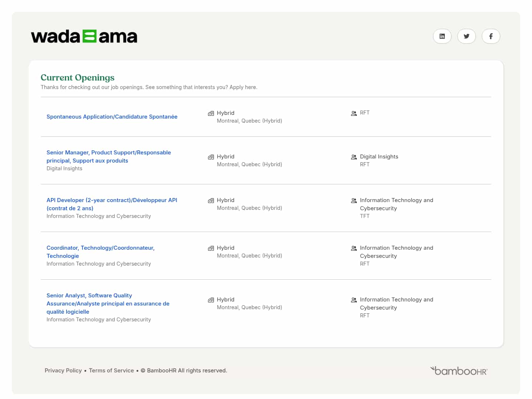Click department icon in Spontaneous Application row
532x399 pixels.
pyautogui.click(x=354, y=113)
